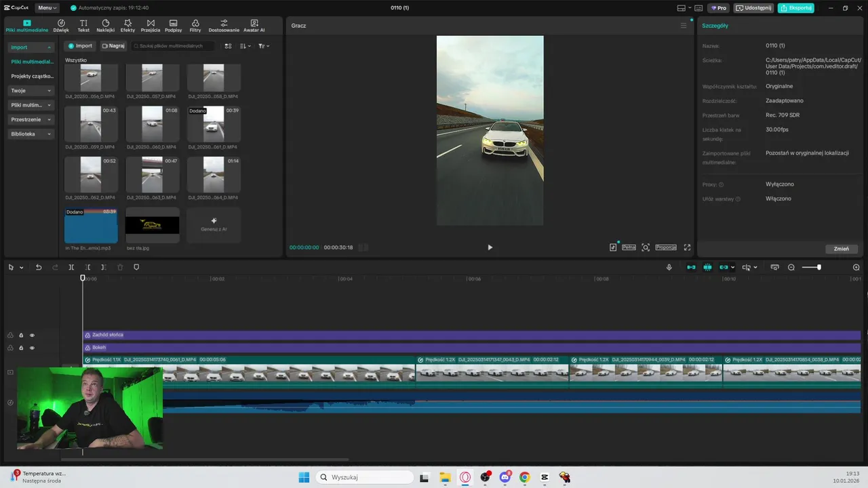Viewport: 868px width, 488px height.
Task: Open the Dźwięk audio tab
Action: pos(61,26)
